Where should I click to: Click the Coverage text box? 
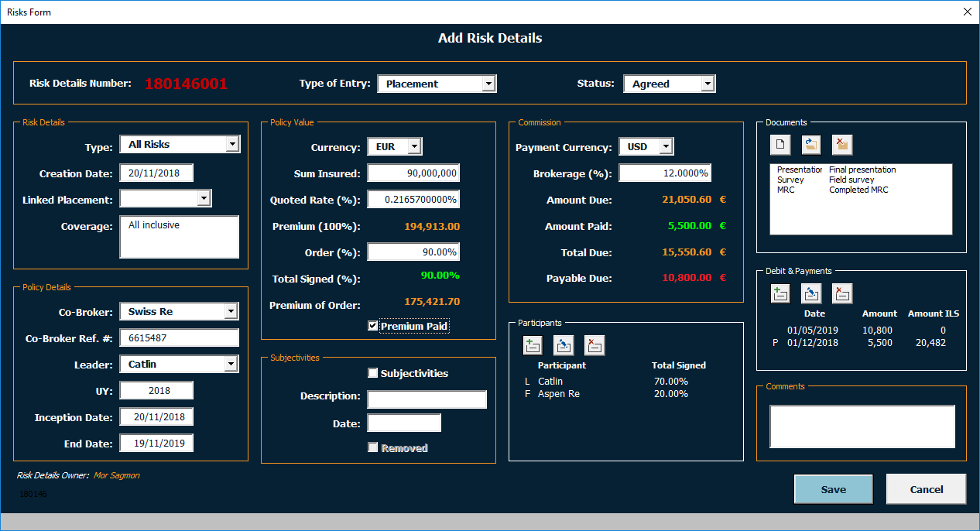click(x=180, y=237)
